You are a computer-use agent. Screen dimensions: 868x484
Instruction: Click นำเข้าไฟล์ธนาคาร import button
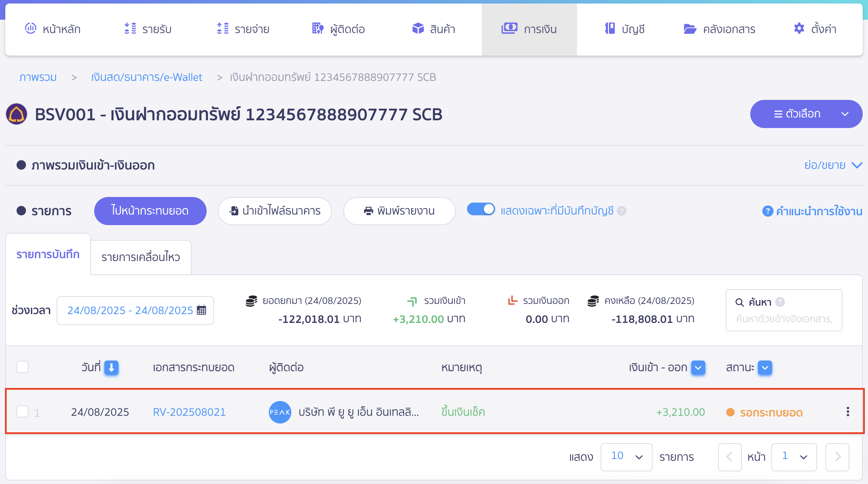coord(275,211)
